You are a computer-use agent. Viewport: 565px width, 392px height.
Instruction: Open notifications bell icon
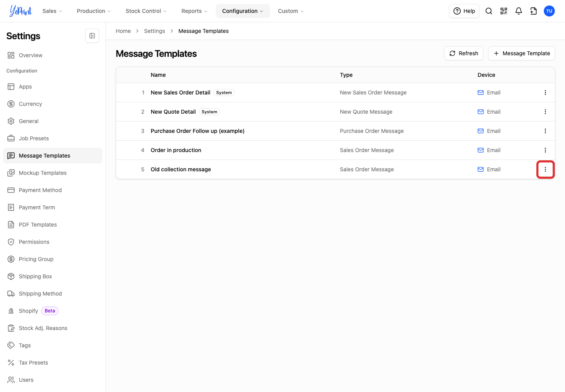[519, 11]
